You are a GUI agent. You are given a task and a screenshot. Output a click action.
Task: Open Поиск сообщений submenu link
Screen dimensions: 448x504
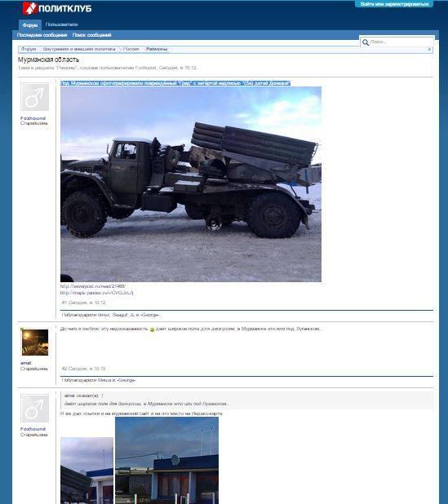91,35
